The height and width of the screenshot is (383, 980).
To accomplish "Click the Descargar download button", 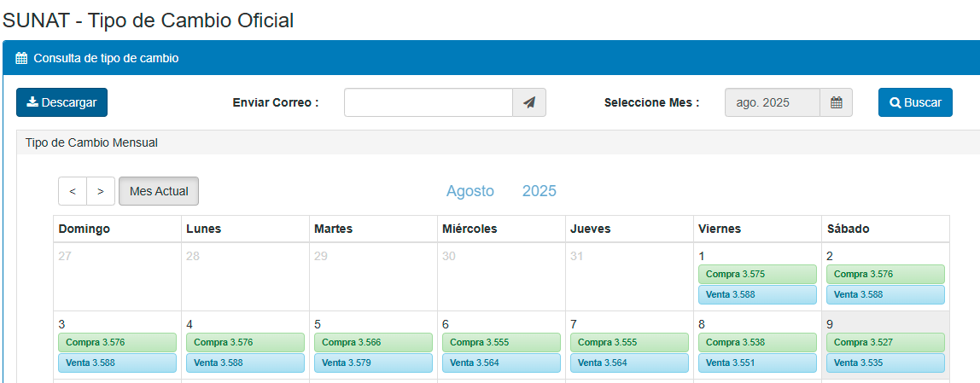I will 61,102.
